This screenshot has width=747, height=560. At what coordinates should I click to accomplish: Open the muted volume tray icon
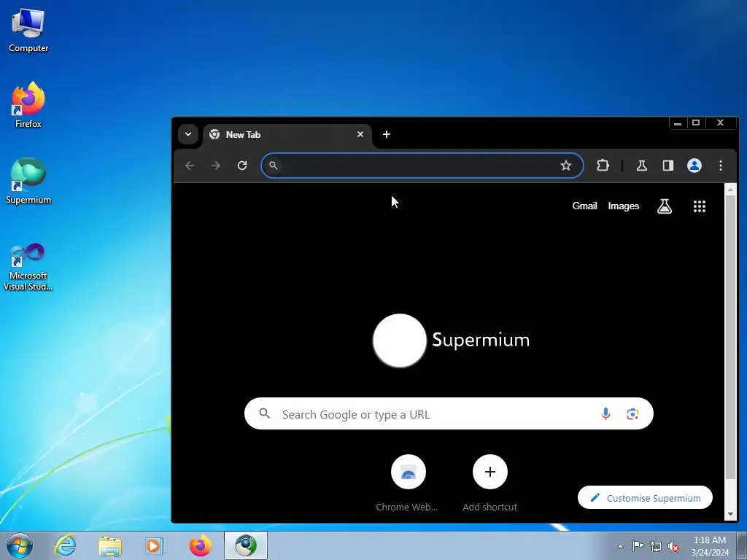pyautogui.click(x=673, y=546)
